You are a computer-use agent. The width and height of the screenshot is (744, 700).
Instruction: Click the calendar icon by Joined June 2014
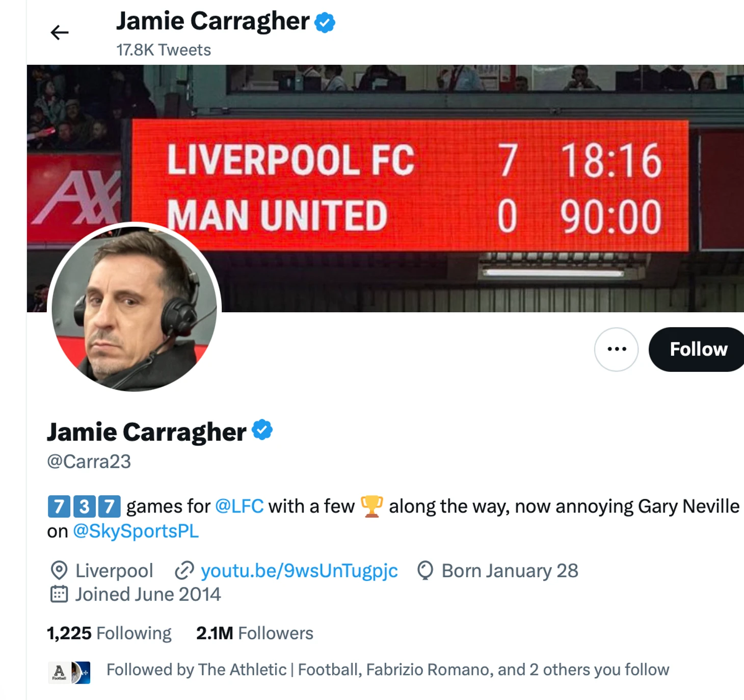pos(59,594)
